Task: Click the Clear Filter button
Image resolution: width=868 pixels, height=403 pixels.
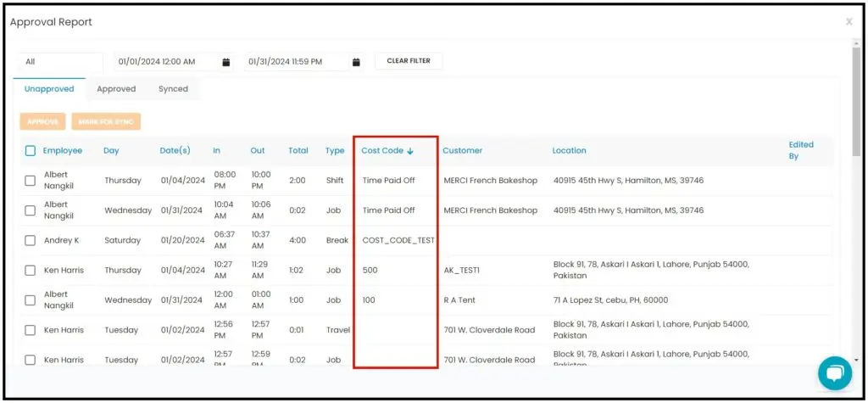Action: 409,61
